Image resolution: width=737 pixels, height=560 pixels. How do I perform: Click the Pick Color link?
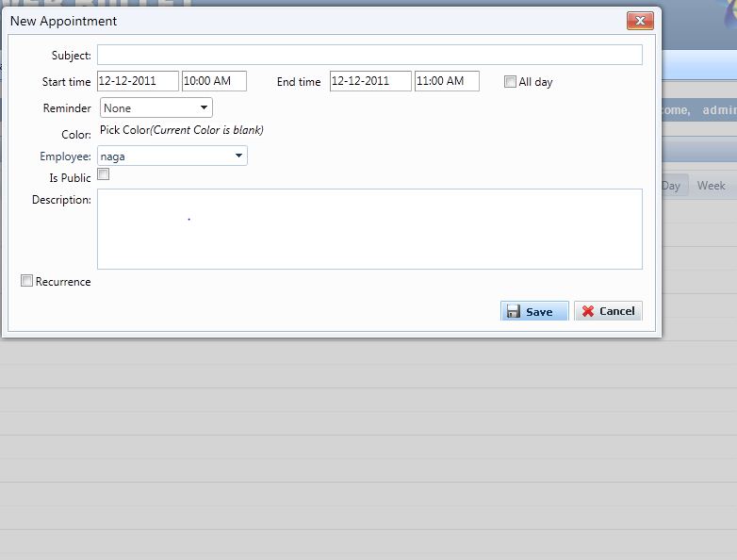click(124, 130)
